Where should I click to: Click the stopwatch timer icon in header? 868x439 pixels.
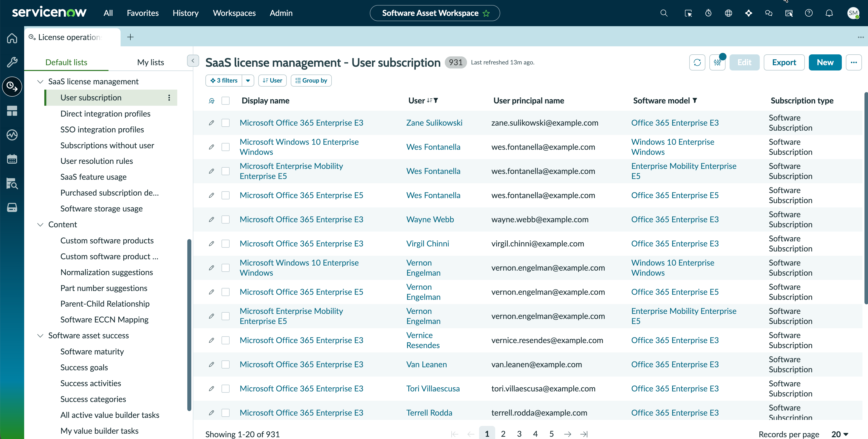click(708, 13)
